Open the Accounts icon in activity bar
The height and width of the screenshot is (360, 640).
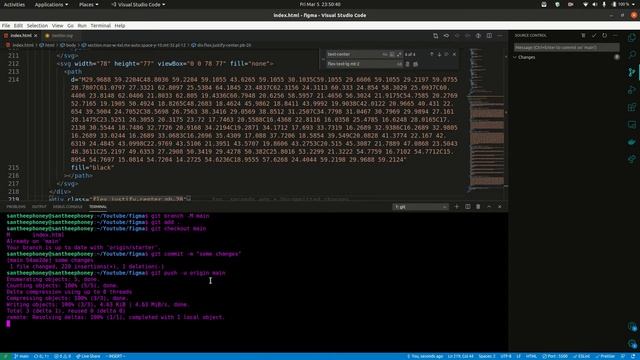pyautogui.click(x=632, y=327)
